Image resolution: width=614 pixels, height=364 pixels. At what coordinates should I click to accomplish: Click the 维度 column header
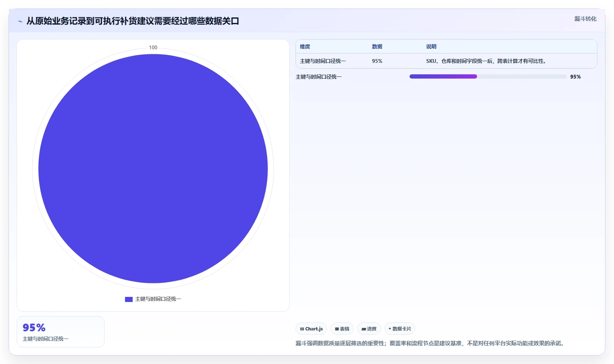click(x=305, y=47)
